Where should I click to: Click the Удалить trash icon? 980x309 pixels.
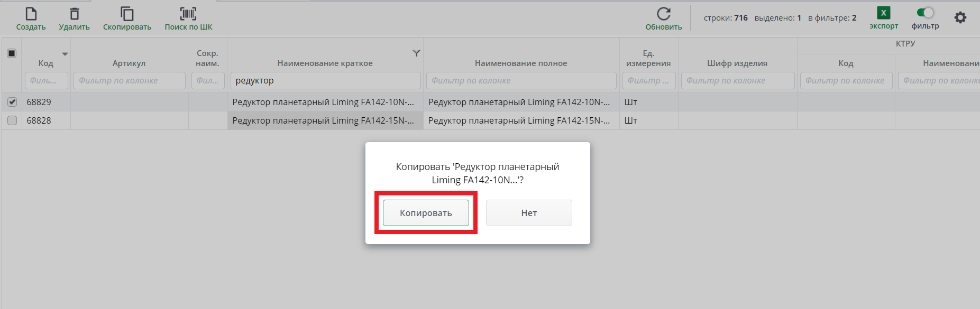click(75, 14)
